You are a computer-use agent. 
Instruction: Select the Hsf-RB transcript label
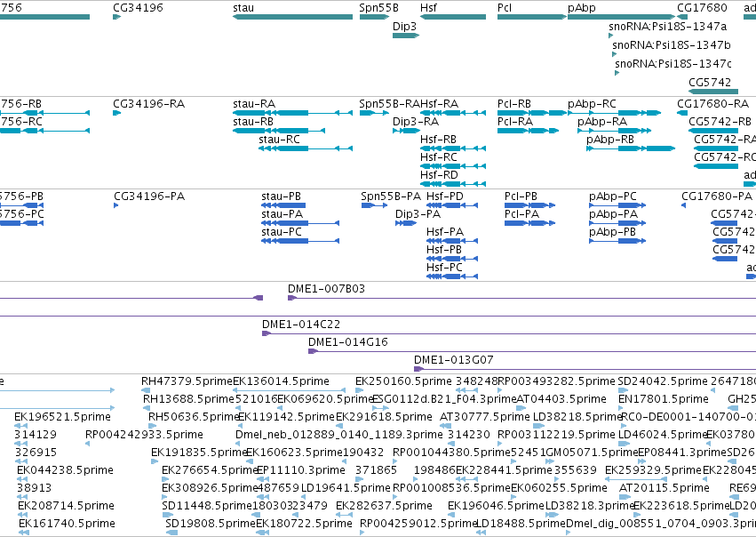438,140
